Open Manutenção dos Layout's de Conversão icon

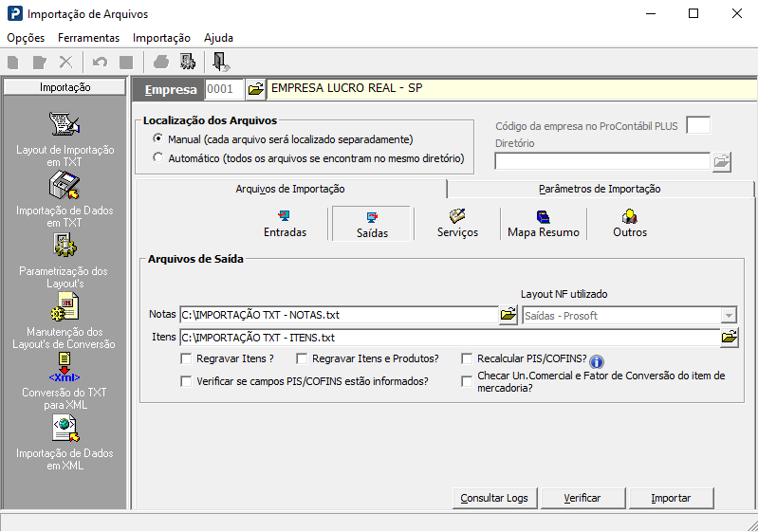[x=65, y=306]
